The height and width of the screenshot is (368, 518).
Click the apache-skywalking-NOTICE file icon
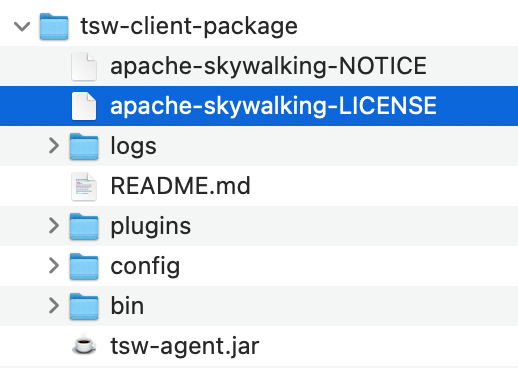pyautogui.click(x=84, y=66)
